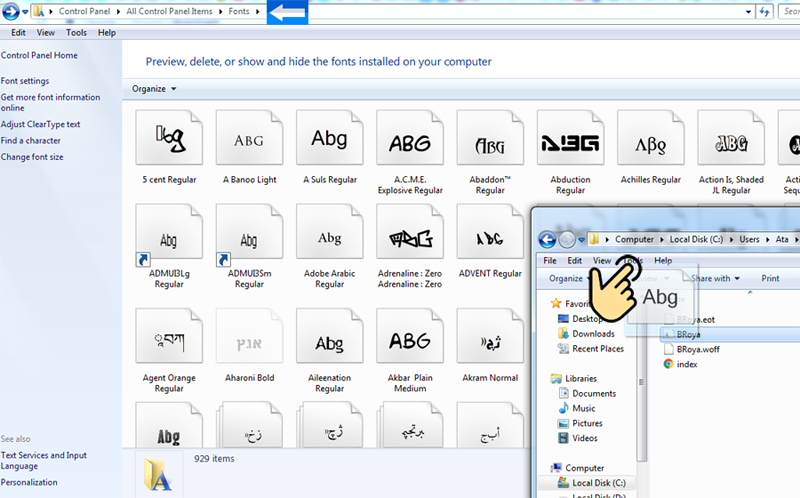The width and height of the screenshot is (800, 498).
Task: Refresh the Fonts window address bar
Action: click(764, 11)
